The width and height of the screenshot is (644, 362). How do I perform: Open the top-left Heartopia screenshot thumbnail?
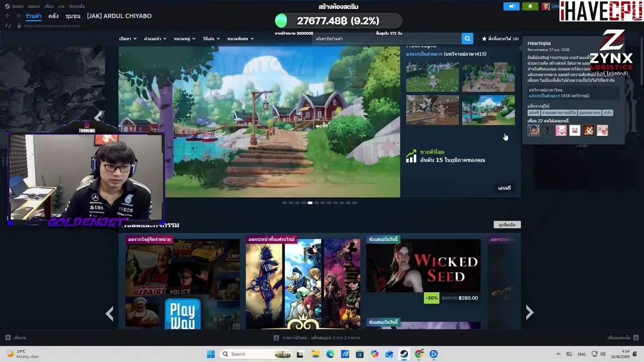pos(433,77)
